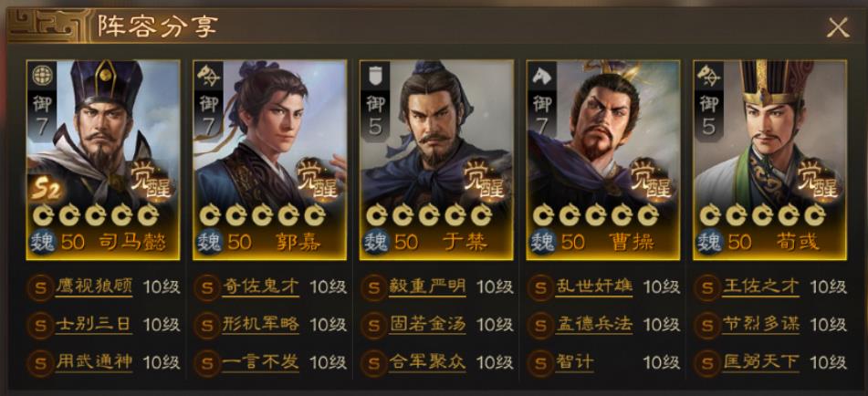Click the shield troop icon on 于禁 card
The width and height of the screenshot is (868, 396).
[x=375, y=76]
